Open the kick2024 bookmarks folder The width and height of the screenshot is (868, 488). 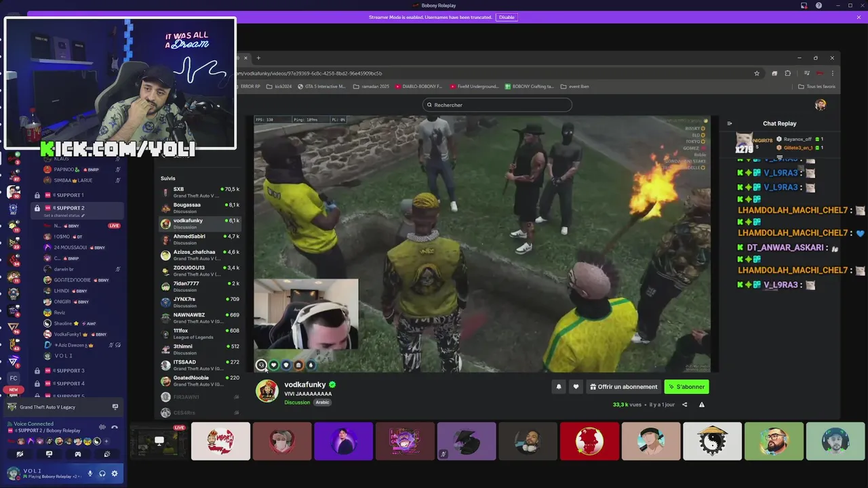(279, 87)
